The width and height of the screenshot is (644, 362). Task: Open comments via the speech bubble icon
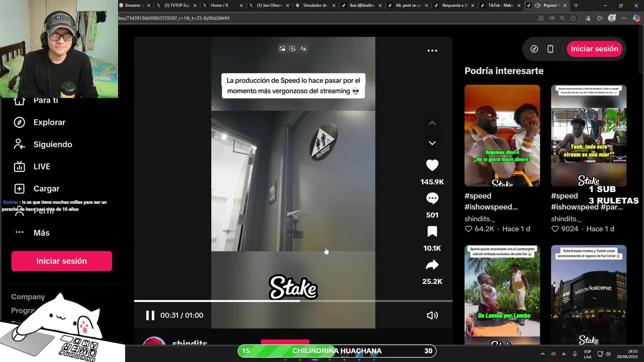(432, 198)
